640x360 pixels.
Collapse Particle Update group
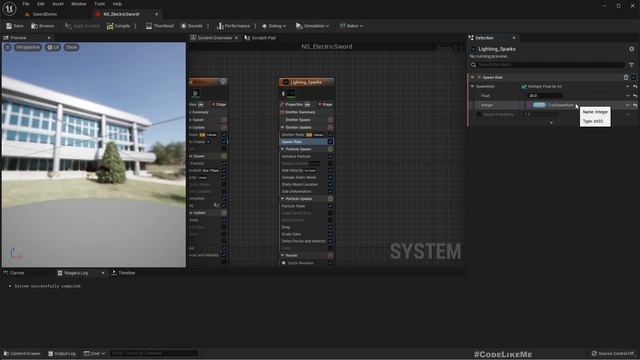click(282, 199)
